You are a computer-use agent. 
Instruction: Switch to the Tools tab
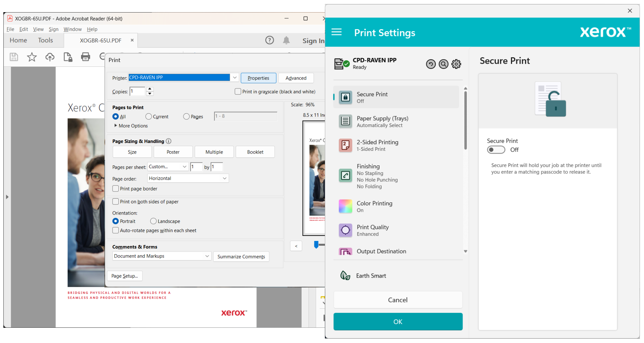[x=45, y=40]
